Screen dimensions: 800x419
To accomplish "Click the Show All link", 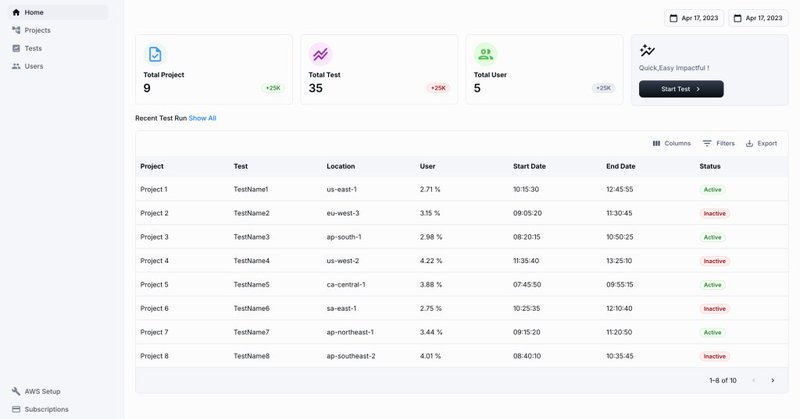I will click(x=203, y=118).
